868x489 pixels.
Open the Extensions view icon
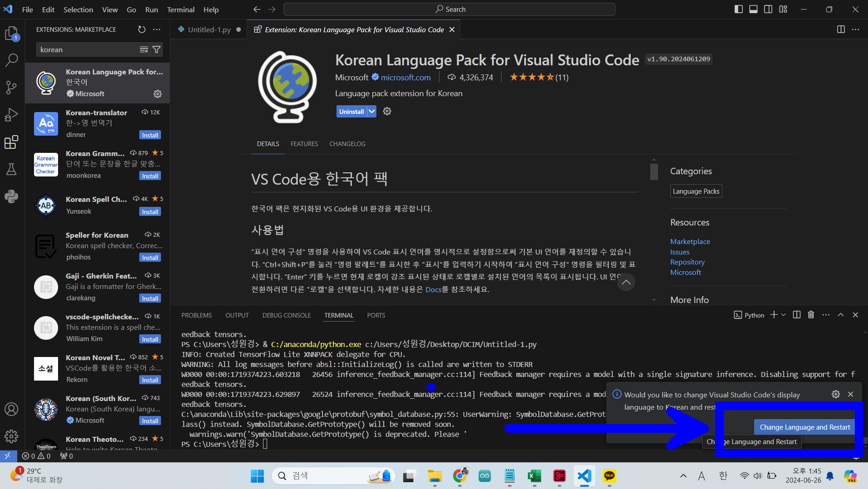click(12, 142)
